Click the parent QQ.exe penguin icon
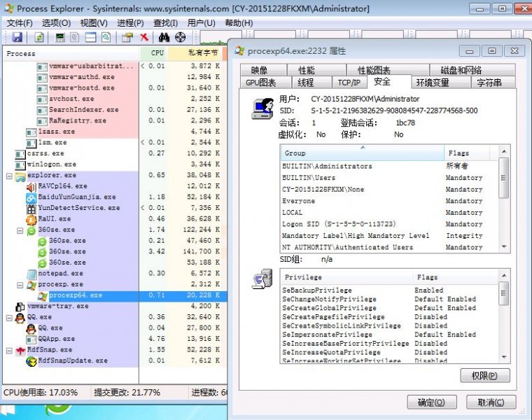532x420 pixels. click(x=20, y=318)
